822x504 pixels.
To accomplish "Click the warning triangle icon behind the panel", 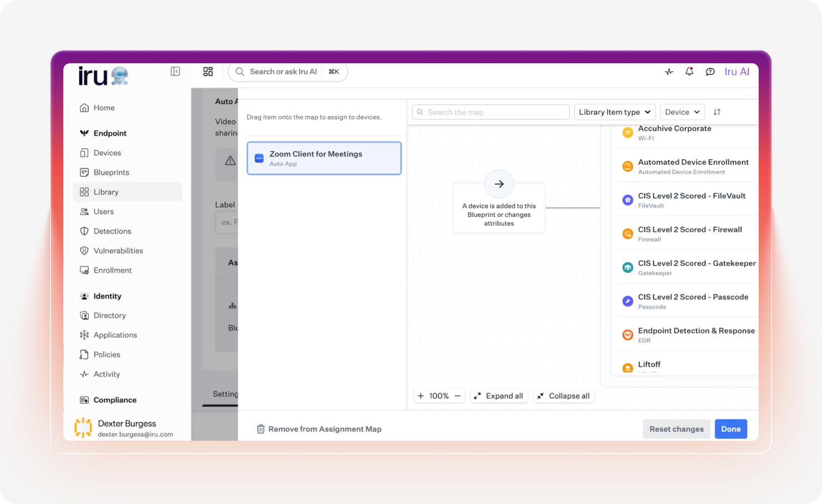I will tap(230, 160).
